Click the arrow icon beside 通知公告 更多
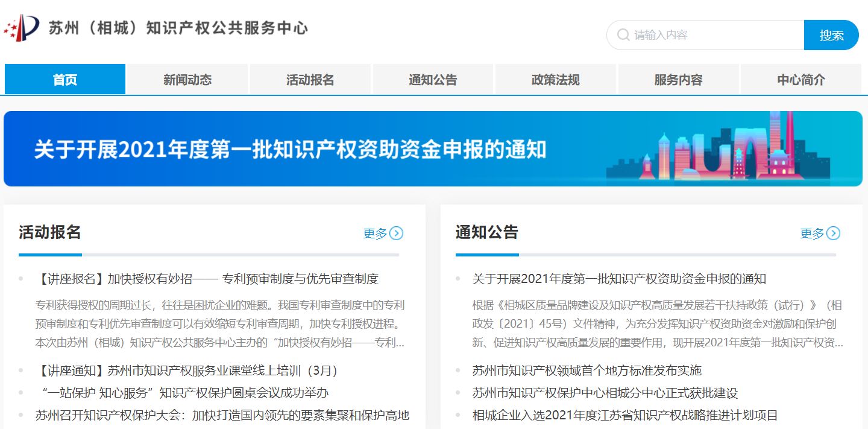This screenshot has width=868, height=429. (x=833, y=234)
